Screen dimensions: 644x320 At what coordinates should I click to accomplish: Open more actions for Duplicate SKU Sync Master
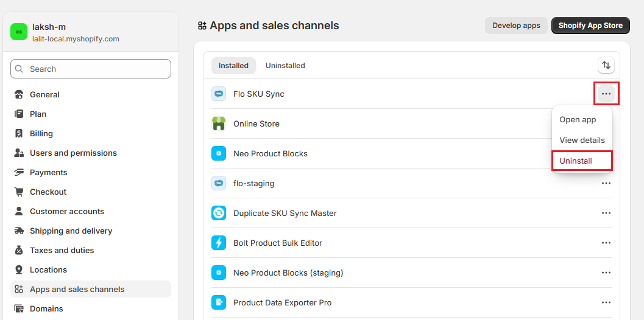tap(606, 214)
